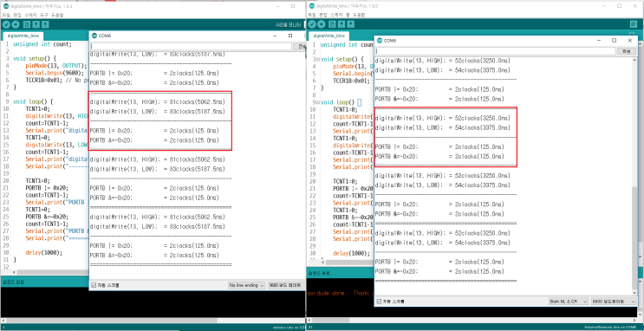The width and height of the screenshot is (644, 331).
Task: Collapse setup() fold marker in right editor
Action: click(x=317, y=59)
